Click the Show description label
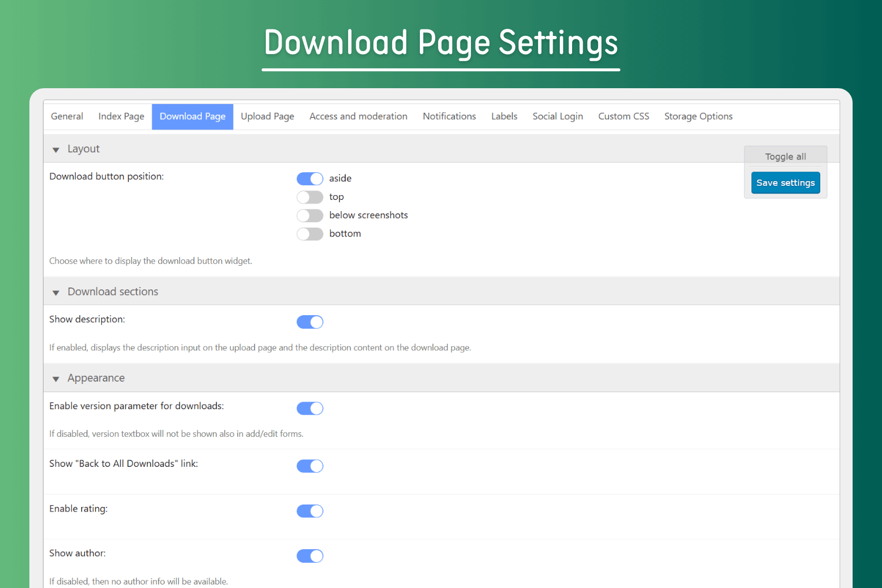This screenshot has height=588, width=882. click(87, 319)
